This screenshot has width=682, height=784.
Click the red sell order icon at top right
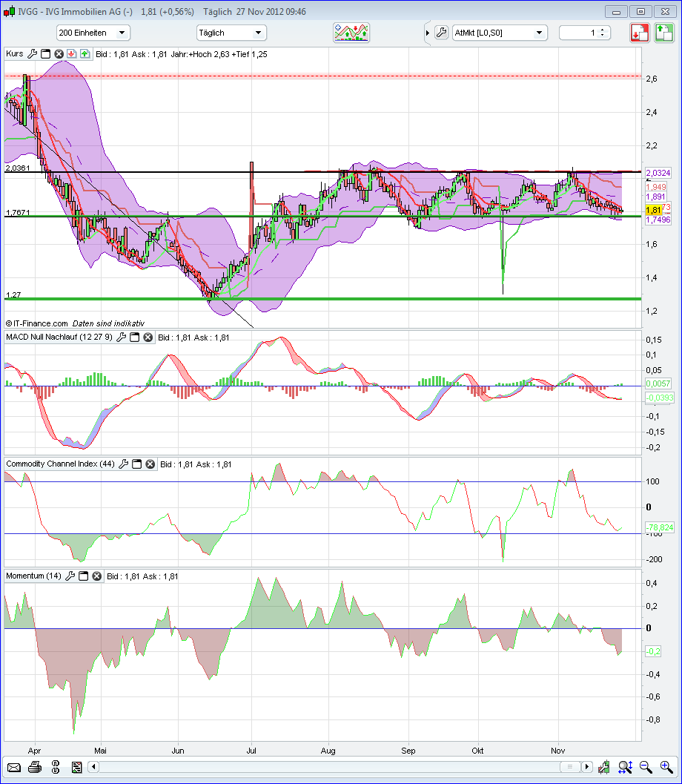(x=640, y=33)
